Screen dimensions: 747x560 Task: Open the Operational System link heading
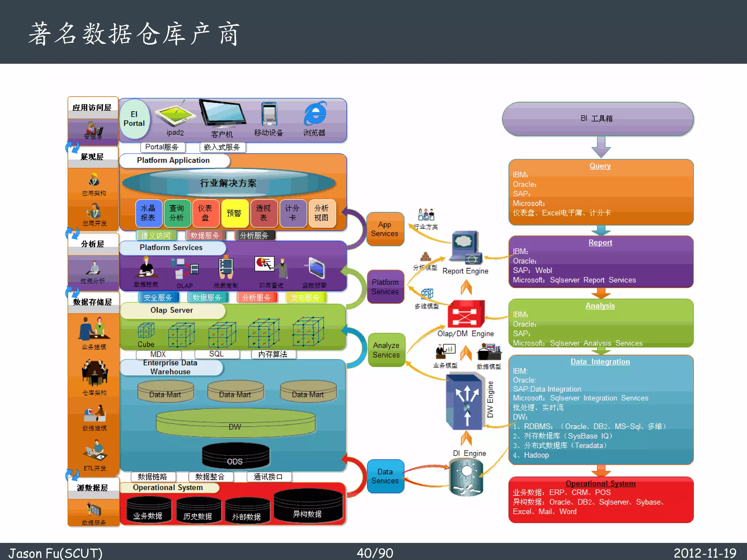(x=600, y=483)
